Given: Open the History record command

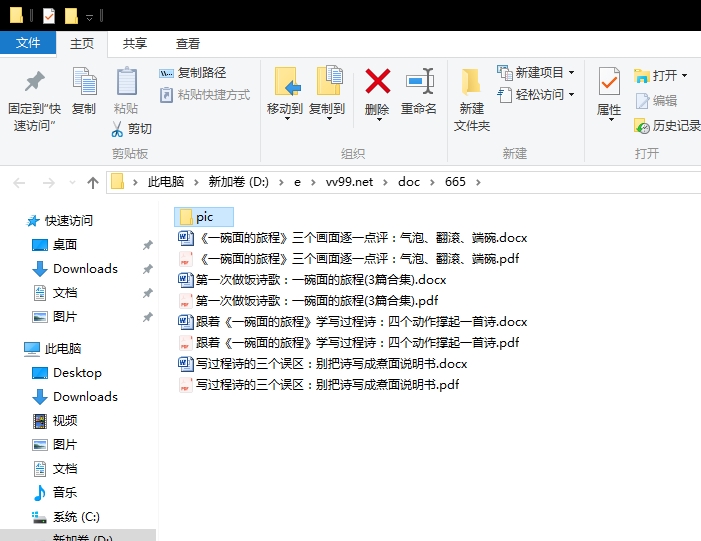Looking at the screenshot, I should [x=667, y=126].
